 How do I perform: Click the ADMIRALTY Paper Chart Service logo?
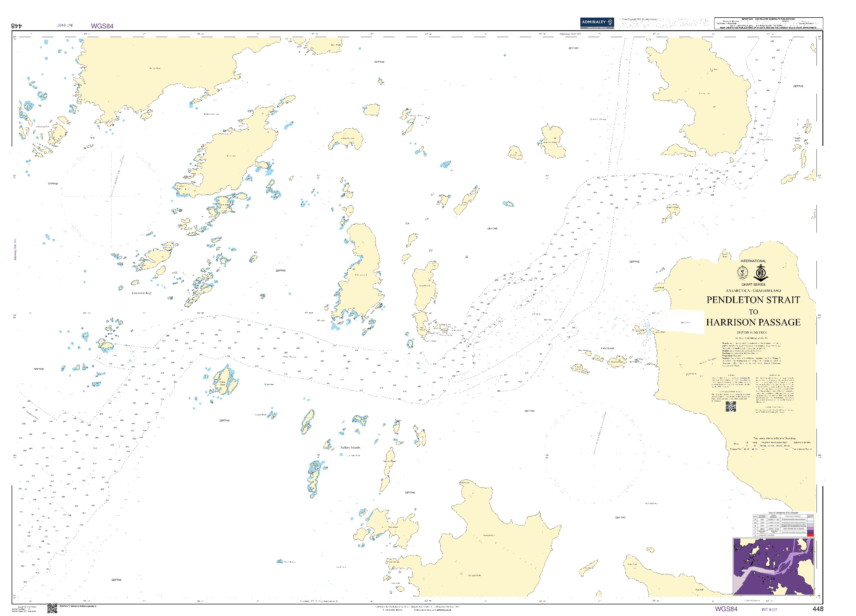coord(597,23)
